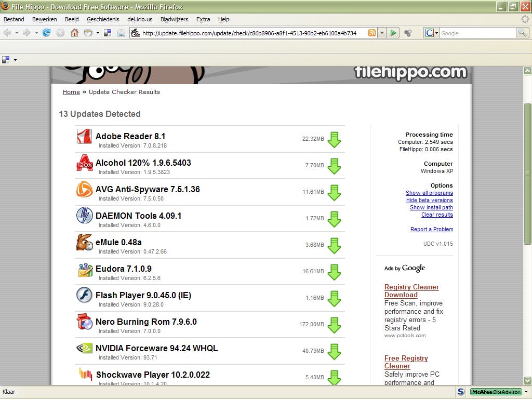Click the AVG Anti-Spyware program icon
The height and width of the screenshot is (399, 532).
84,189
